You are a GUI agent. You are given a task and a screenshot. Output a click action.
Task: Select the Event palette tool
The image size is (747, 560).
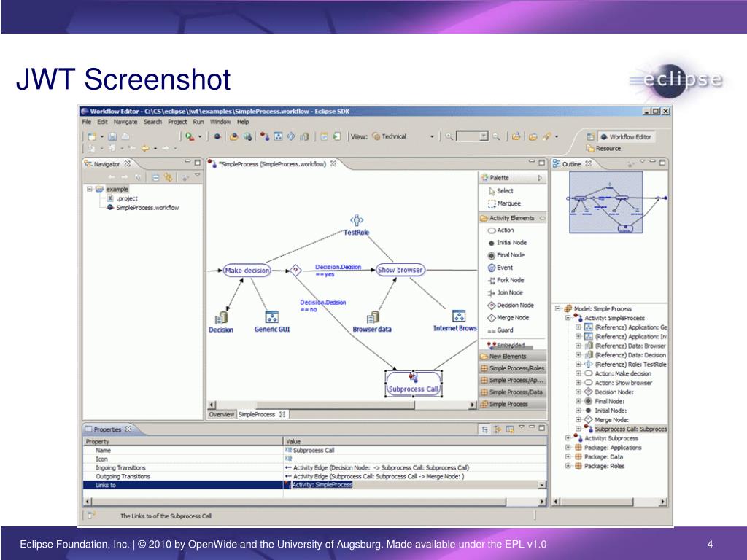point(500,268)
